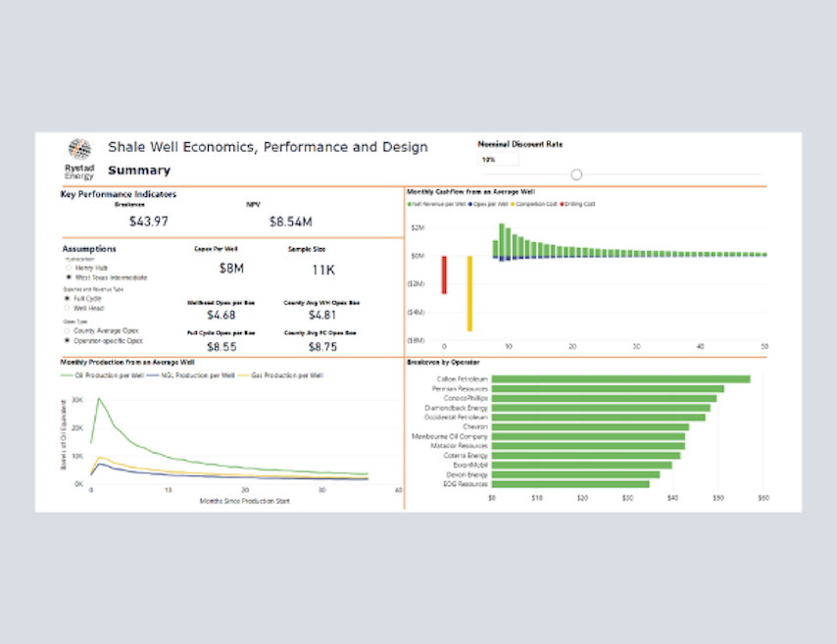Click the Nominal Discount Rate slider handle
837x644 pixels.
point(576,174)
